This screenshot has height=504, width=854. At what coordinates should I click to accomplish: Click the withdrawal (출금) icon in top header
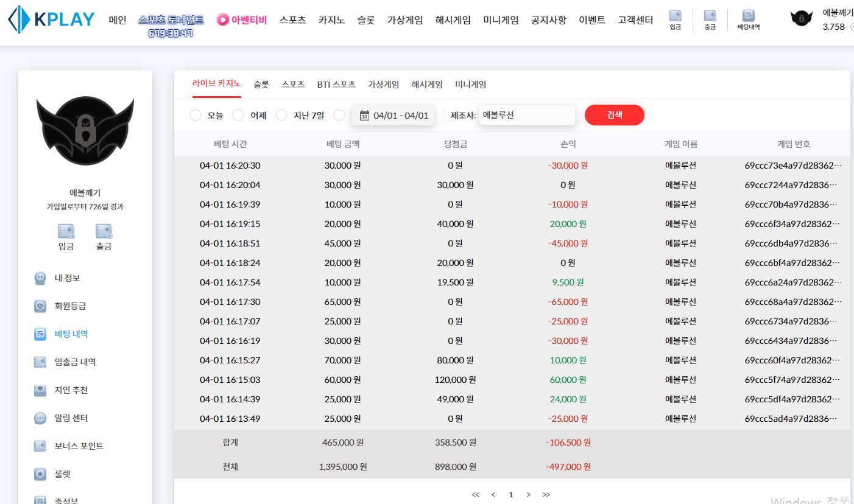[710, 19]
